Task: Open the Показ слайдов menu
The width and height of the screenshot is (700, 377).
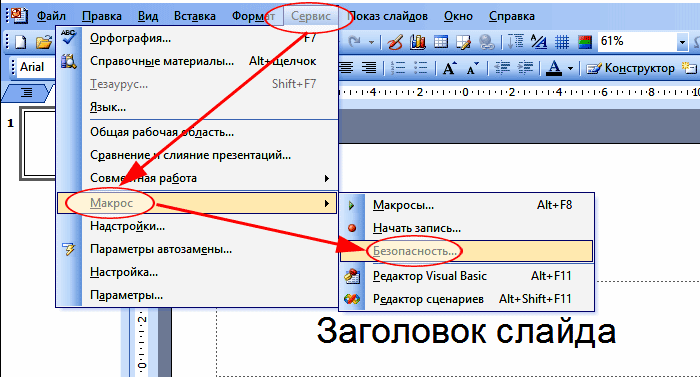Action: [388, 16]
